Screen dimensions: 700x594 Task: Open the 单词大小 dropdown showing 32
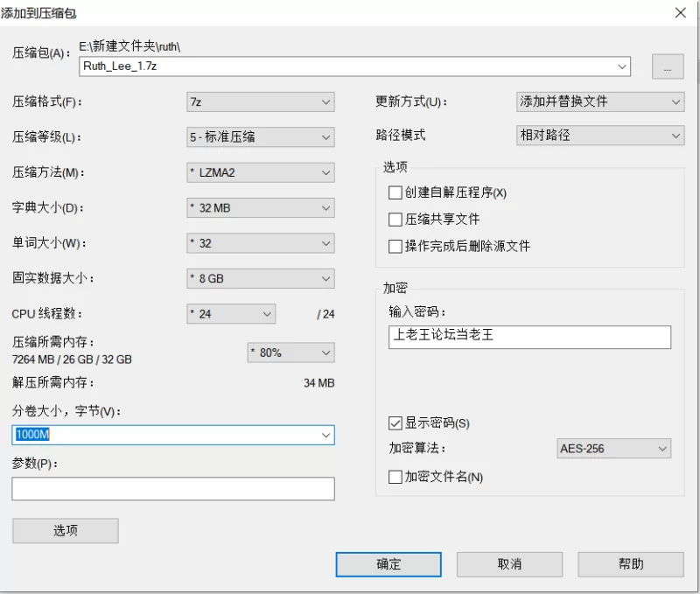click(x=260, y=243)
